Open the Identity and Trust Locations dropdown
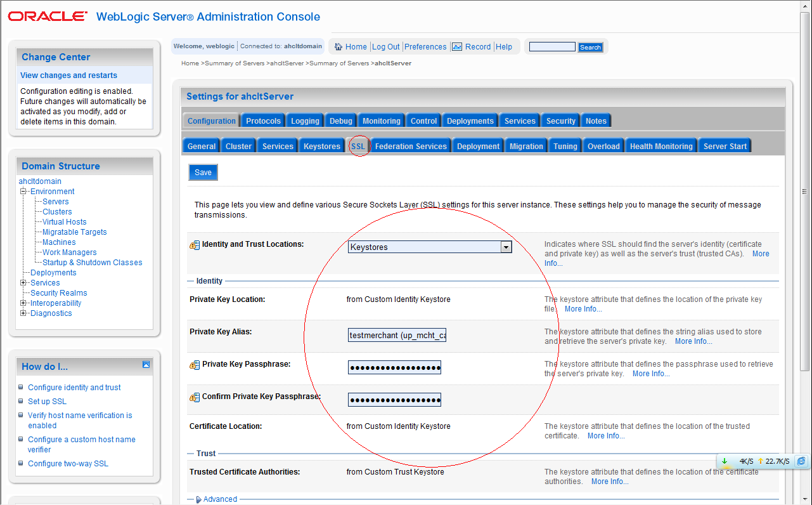 tap(506, 247)
